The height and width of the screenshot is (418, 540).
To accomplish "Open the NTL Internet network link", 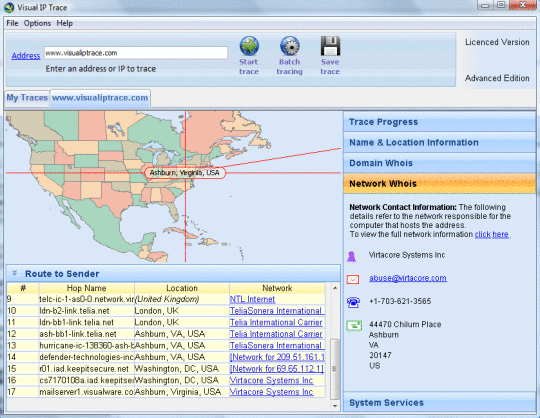I will click(x=252, y=299).
